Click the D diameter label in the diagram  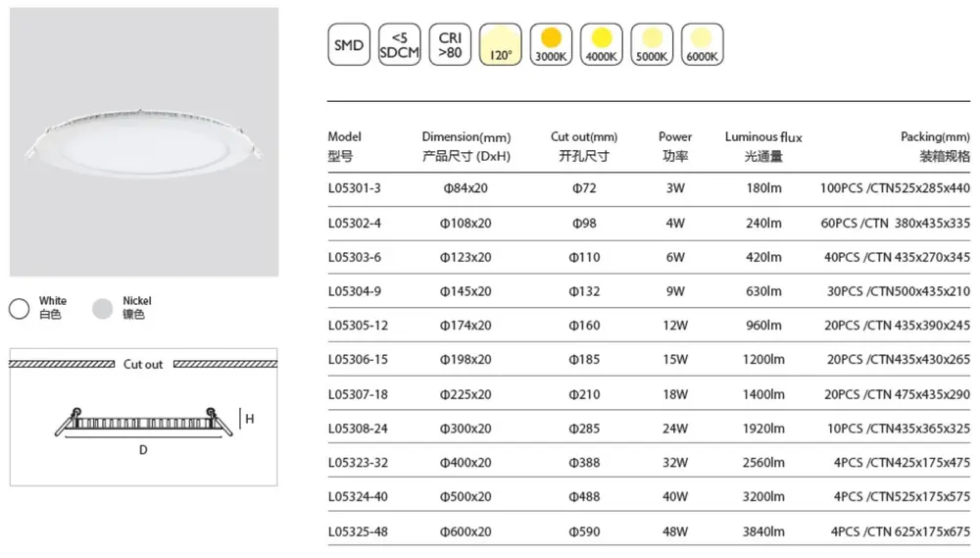(x=143, y=450)
